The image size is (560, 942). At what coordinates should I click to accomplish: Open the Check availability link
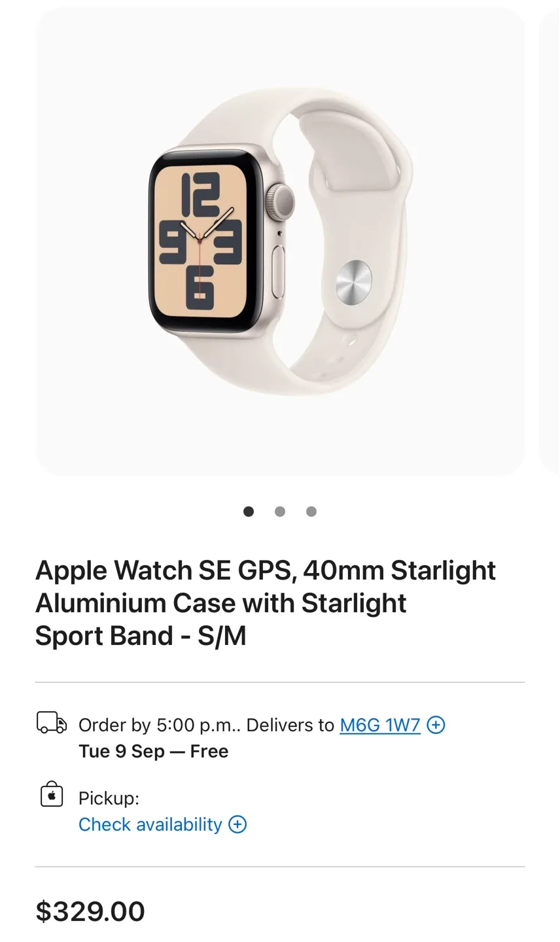click(150, 824)
